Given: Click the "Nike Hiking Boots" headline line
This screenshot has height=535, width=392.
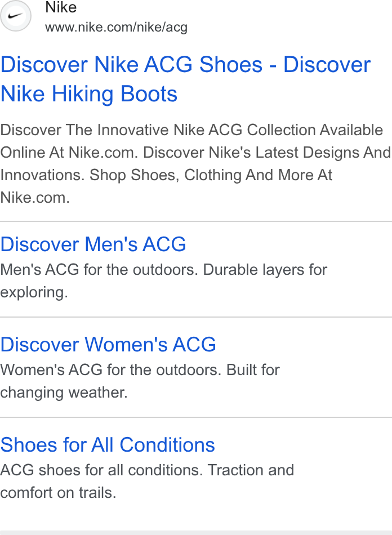Looking at the screenshot, I should 89,94.
